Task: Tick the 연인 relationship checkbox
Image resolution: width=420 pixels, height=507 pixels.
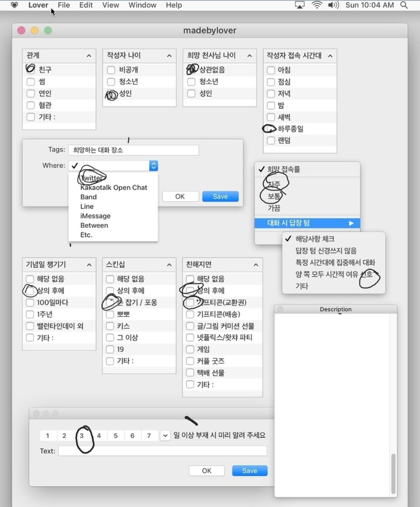Action: (30, 93)
